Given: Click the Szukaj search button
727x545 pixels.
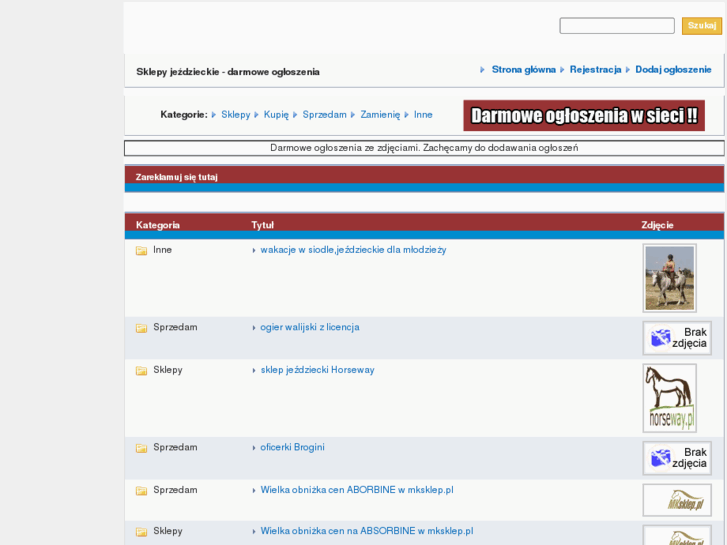Looking at the screenshot, I should pos(701,26).
